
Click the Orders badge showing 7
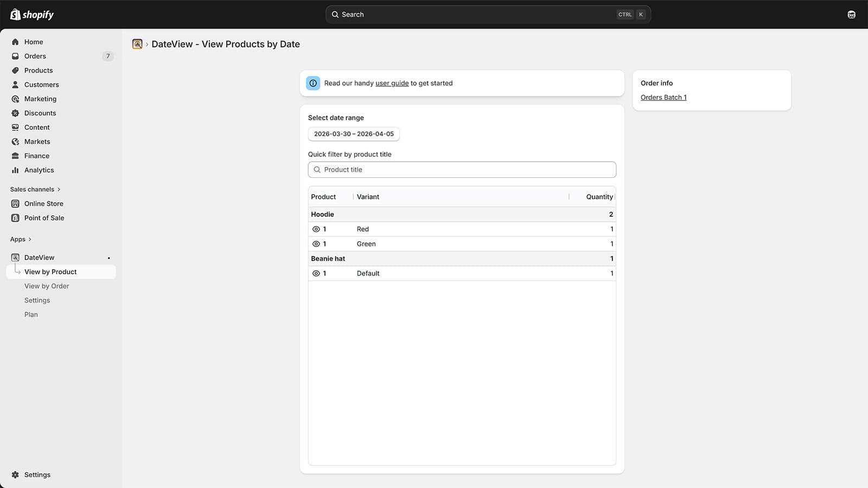(108, 56)
